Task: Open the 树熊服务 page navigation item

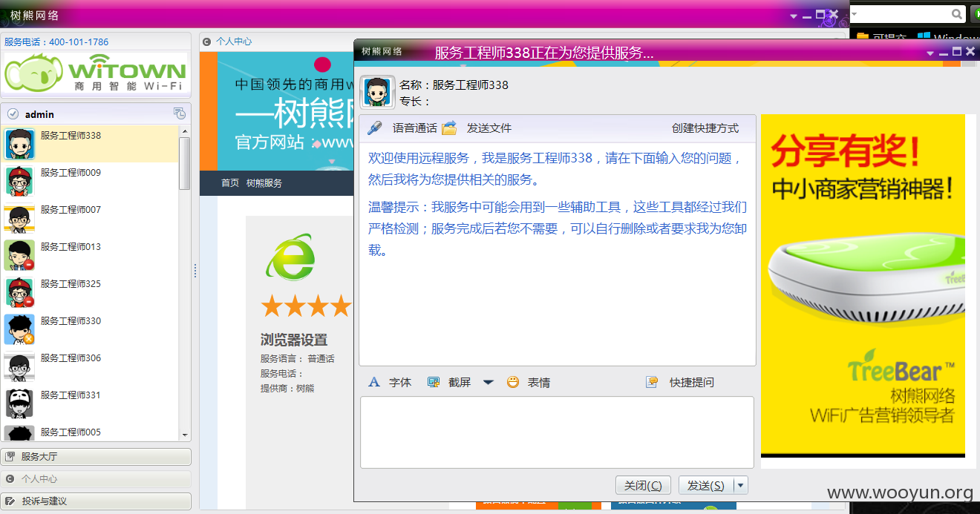Action: click(x=264, y=183)
